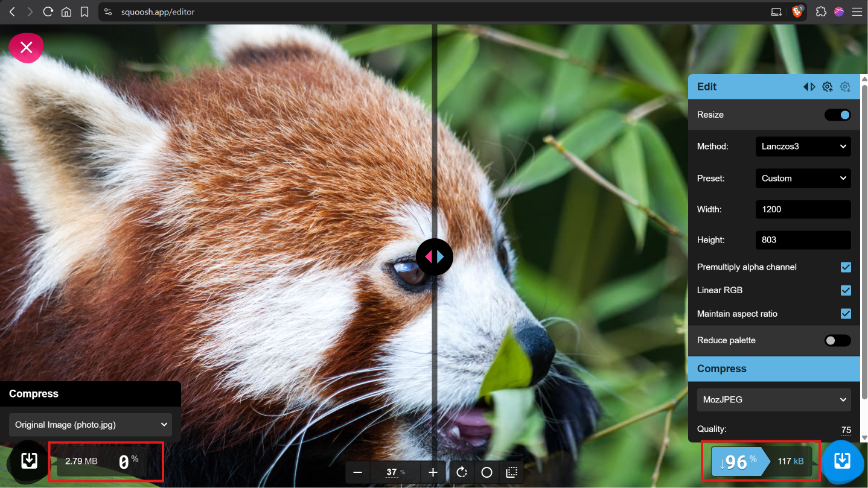
Task: Open the Method dropdown showing Lanczos3
Action: coord(803,146)
